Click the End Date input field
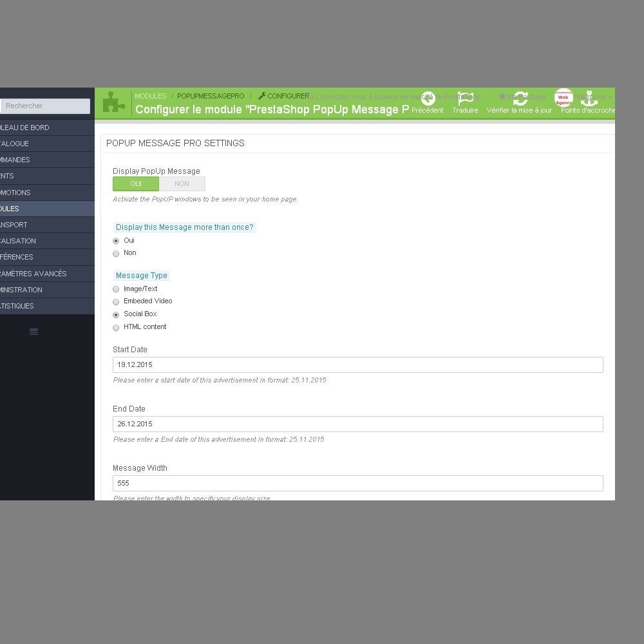 [357, 424]
